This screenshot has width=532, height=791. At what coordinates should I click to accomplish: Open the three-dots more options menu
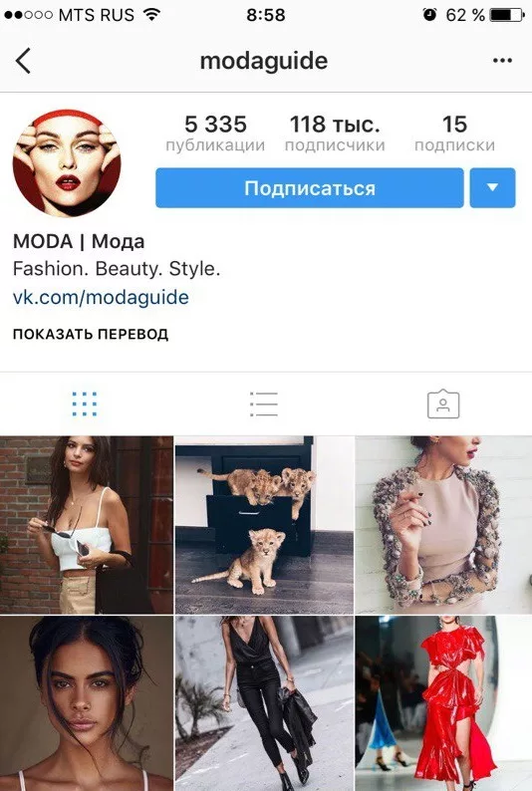tap(502, 61)
